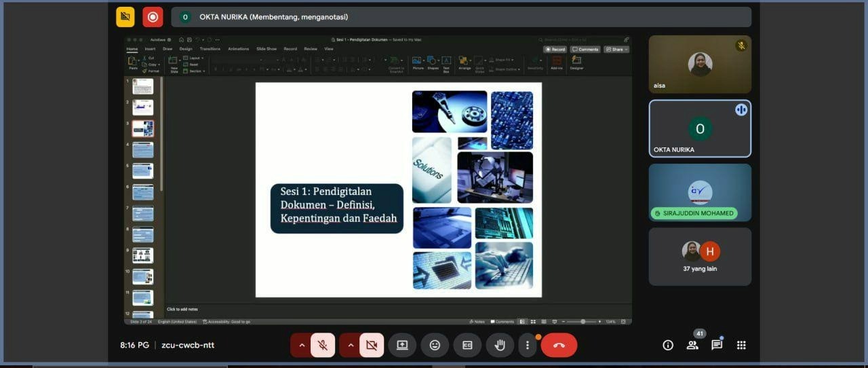868x368 pixels.
Task: Click the red recording indicator button
Action: [153, 17]
